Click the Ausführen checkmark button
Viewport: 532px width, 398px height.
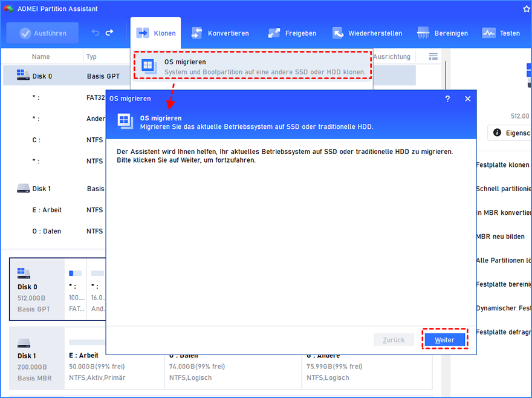point(42,33)
